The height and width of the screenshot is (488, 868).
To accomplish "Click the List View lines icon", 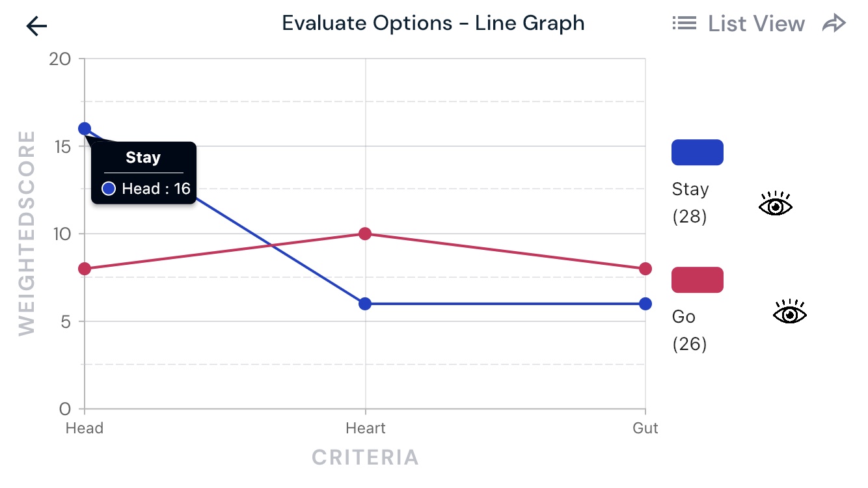I will click(x=685, y=24).
